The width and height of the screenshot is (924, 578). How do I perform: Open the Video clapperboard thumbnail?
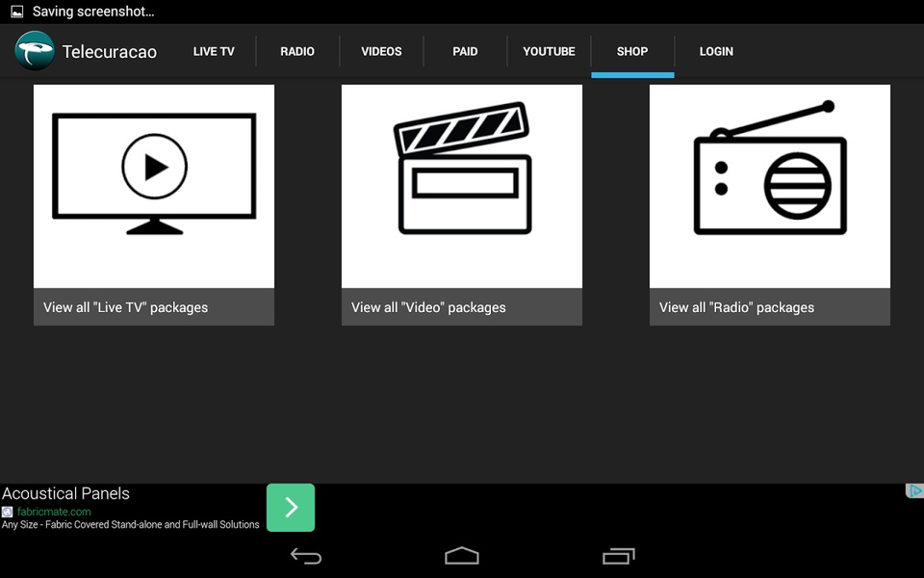point(462,186)
